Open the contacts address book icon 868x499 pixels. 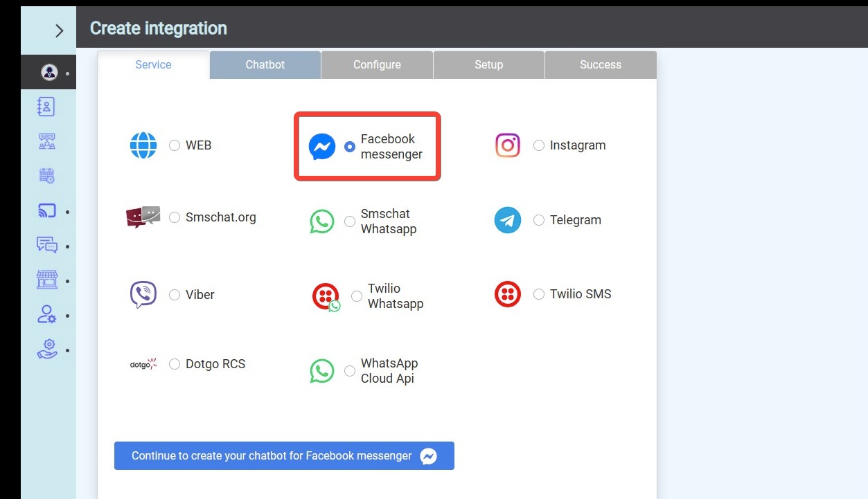coord(46,107)
